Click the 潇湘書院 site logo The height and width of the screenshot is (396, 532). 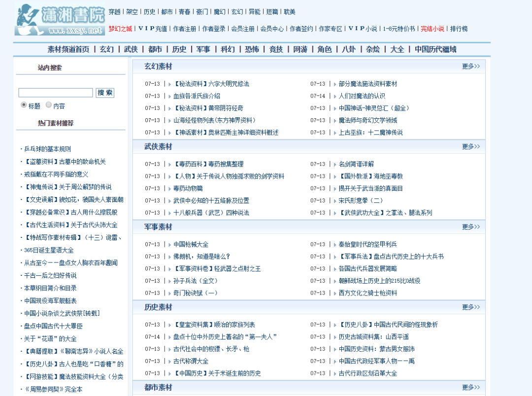click(60, 20)
